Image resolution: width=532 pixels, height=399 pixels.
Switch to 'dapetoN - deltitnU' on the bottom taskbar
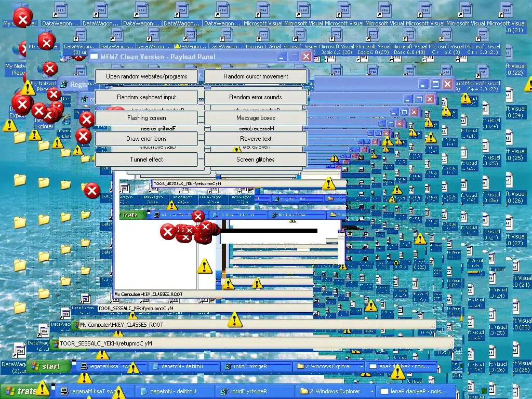176,391
